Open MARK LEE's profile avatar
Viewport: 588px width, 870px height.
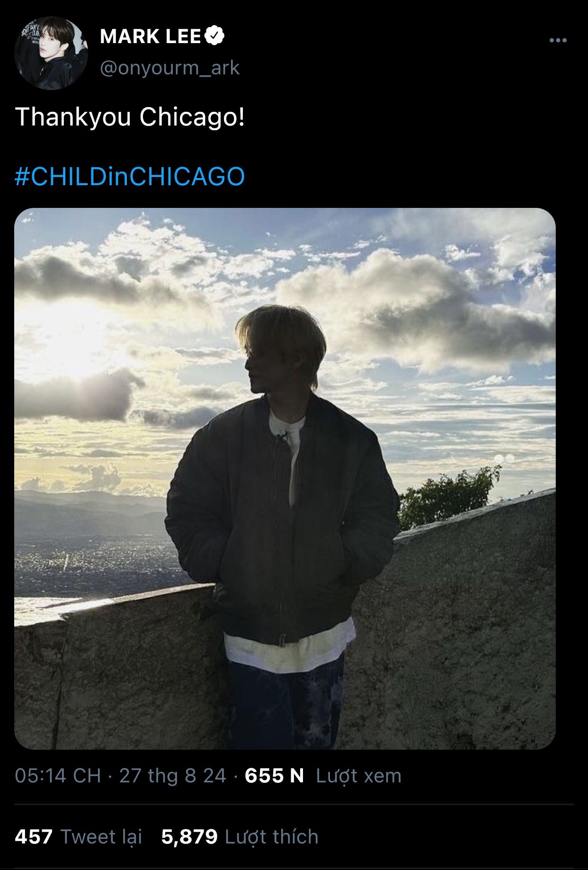click(51, 53)
